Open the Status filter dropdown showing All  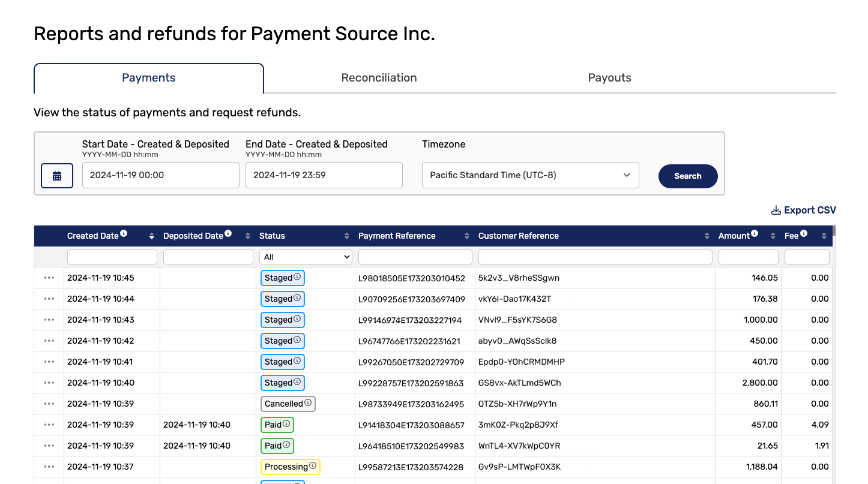(306, 257)
